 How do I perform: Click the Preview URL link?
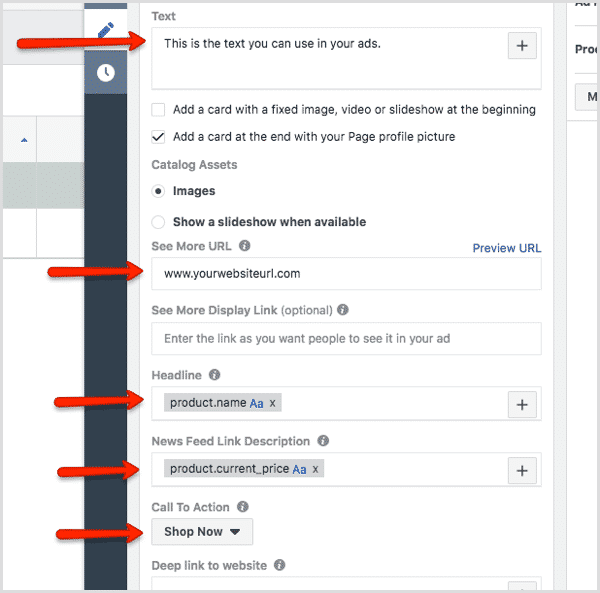[x=506, y=248]
